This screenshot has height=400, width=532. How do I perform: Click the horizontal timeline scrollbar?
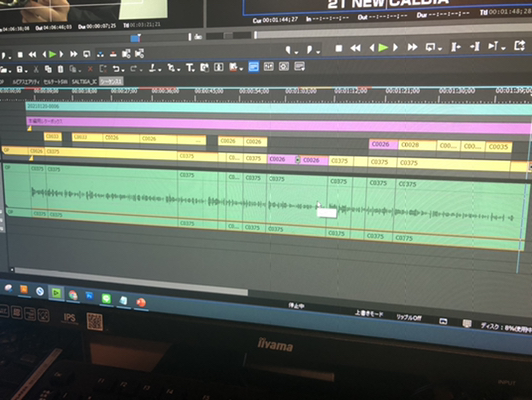[x=131, y=280]
